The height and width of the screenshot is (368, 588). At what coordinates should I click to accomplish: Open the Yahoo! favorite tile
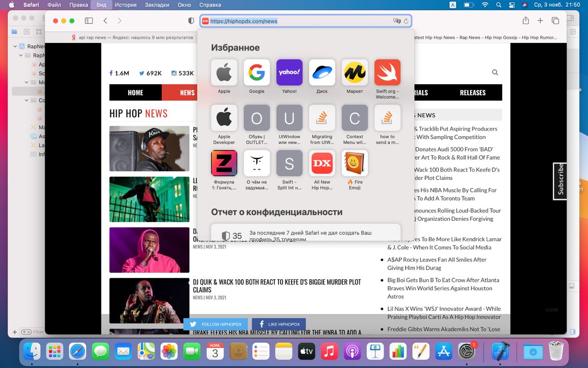tap(289, 72)
